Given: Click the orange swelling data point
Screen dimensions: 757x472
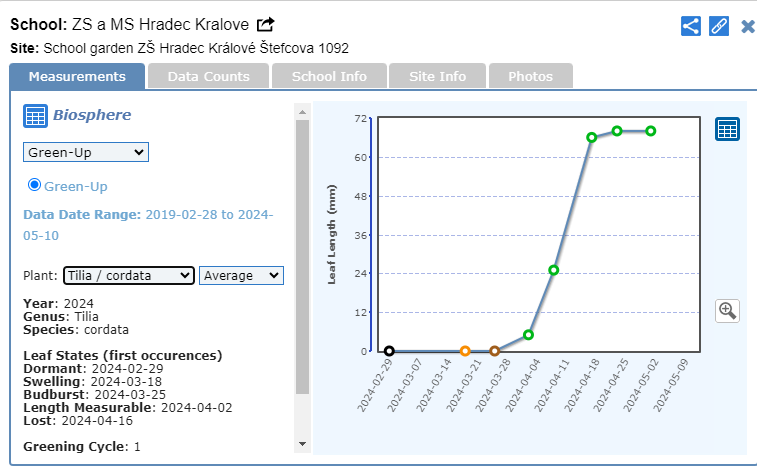Looking at the screenshot, I should 465,351.
